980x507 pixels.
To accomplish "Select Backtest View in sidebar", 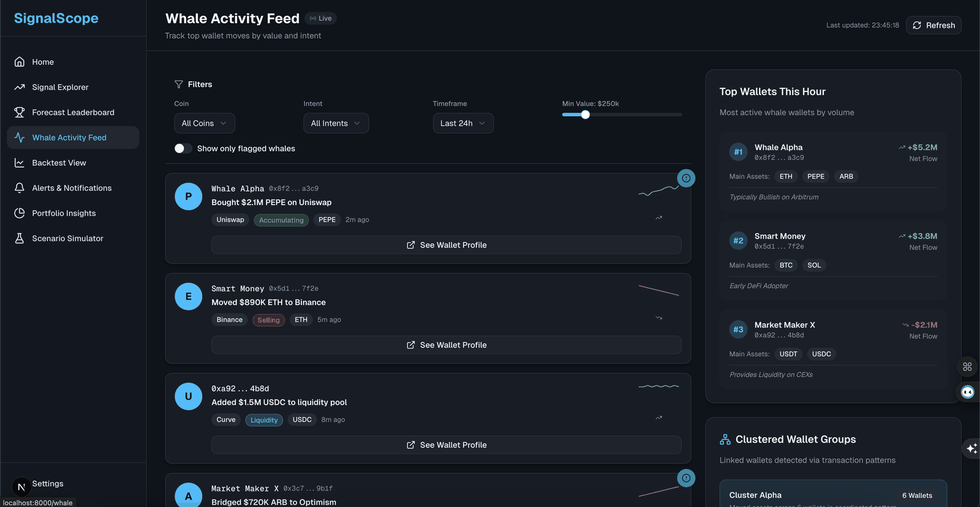I will (73, 163).
